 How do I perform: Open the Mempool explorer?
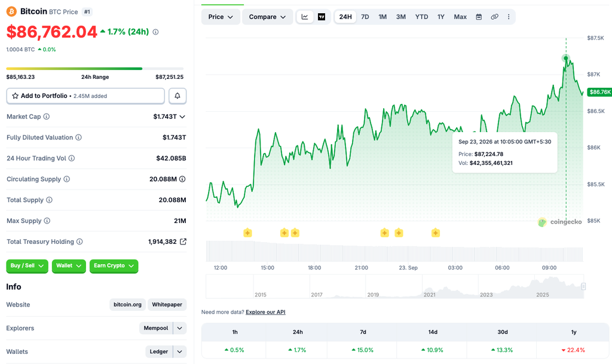[156, 328]
